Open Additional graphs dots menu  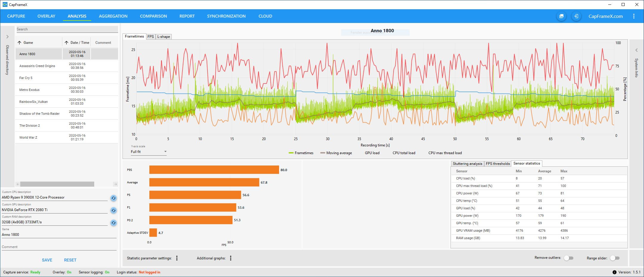pos(230,258)
